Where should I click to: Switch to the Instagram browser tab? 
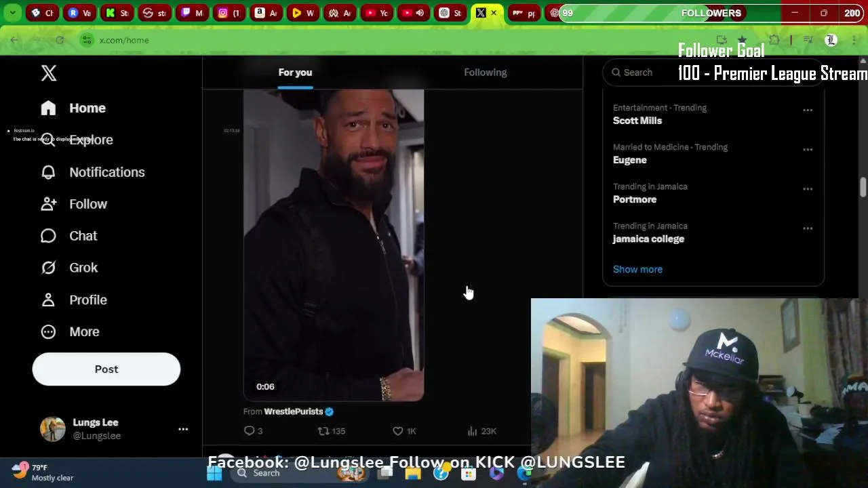pyautogui.click(x=229, y=13)
